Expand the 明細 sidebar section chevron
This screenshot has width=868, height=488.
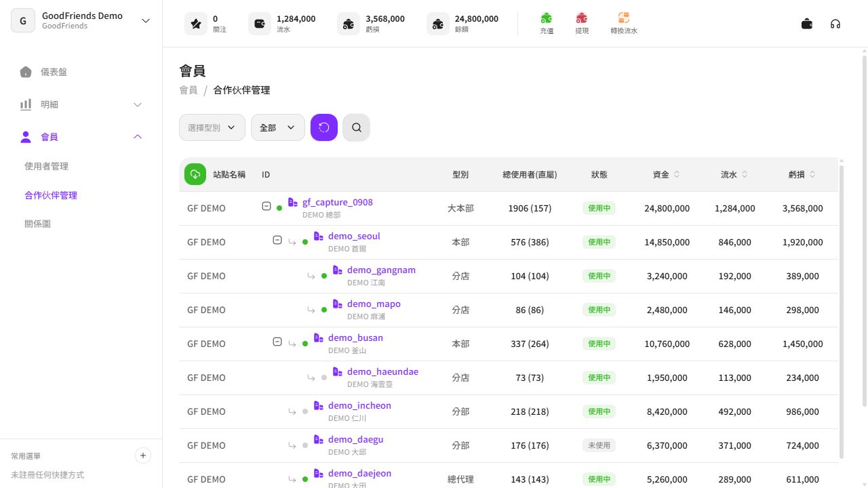point(138,104)
